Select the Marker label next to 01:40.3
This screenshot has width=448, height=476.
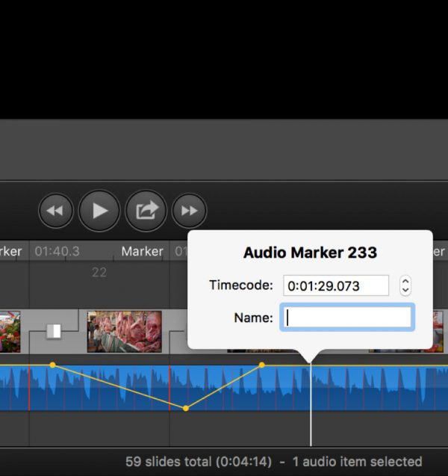coord(143,251)
